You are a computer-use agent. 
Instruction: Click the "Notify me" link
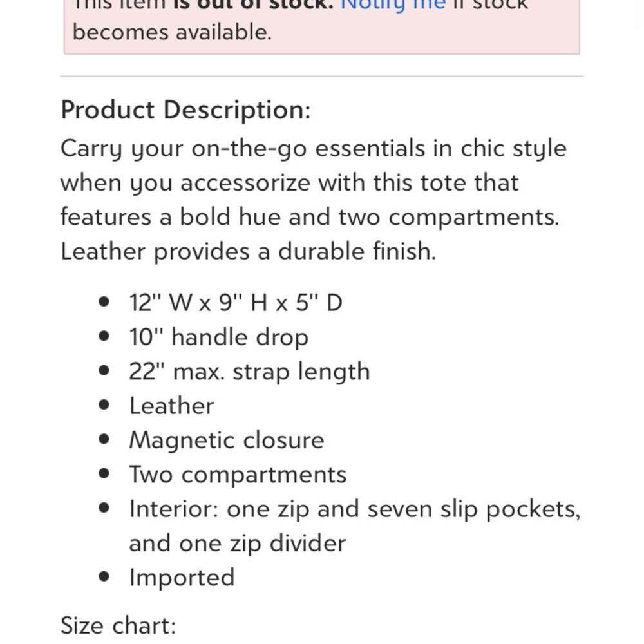(393, 4)
